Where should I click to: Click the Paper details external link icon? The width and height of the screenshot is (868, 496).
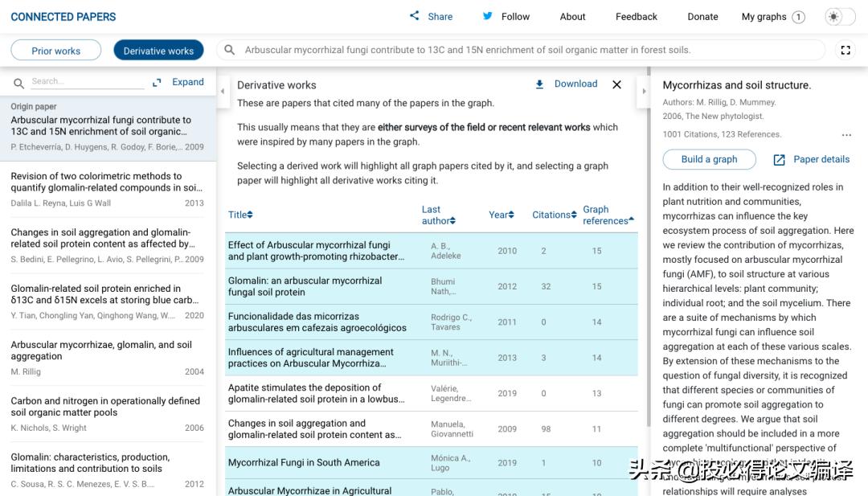tap(779, 159)
